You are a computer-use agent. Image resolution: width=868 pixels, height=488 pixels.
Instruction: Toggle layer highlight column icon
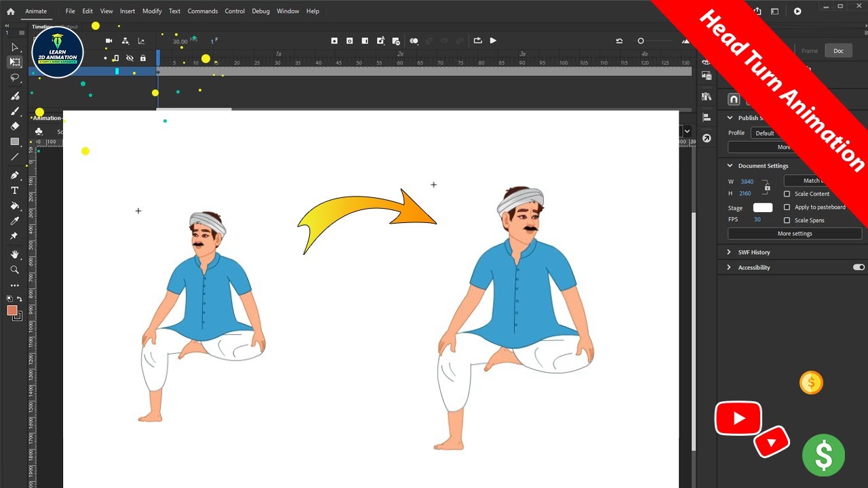pyautogui.click(x=115, y=58)
